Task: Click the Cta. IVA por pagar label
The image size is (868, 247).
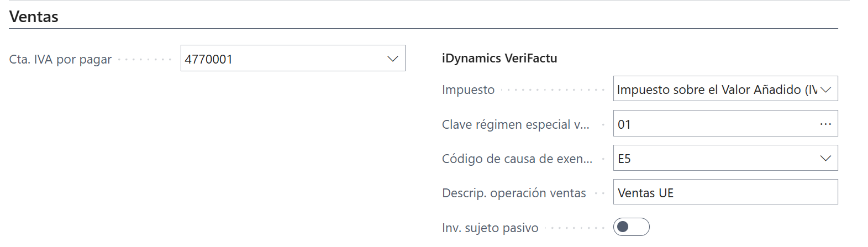Action: [60, 60]
